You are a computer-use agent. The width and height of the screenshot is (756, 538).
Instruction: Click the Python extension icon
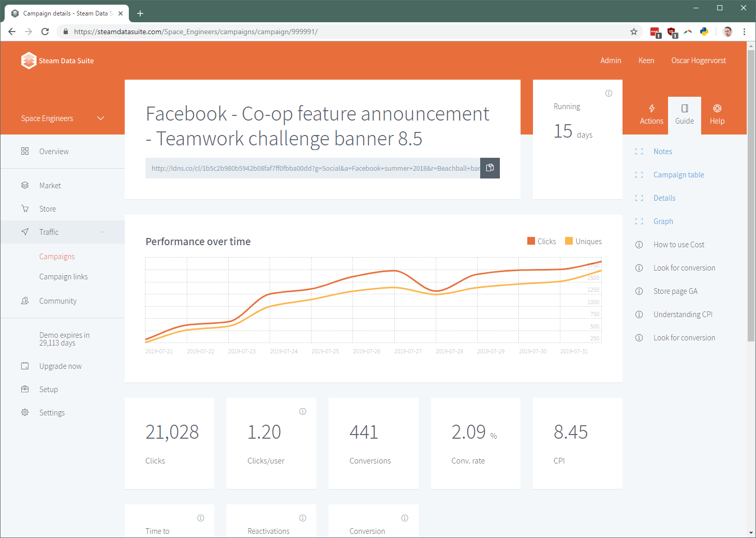704,32
